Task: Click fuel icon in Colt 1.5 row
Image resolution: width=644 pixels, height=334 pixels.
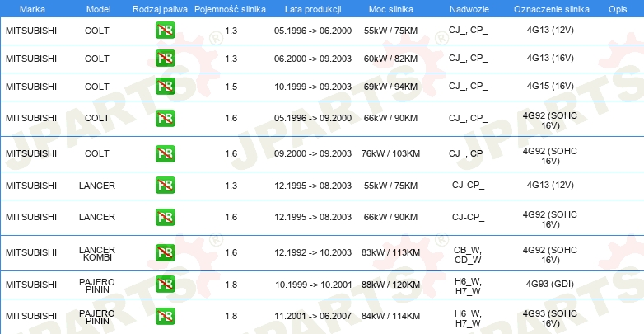Action: click(165, 87)
